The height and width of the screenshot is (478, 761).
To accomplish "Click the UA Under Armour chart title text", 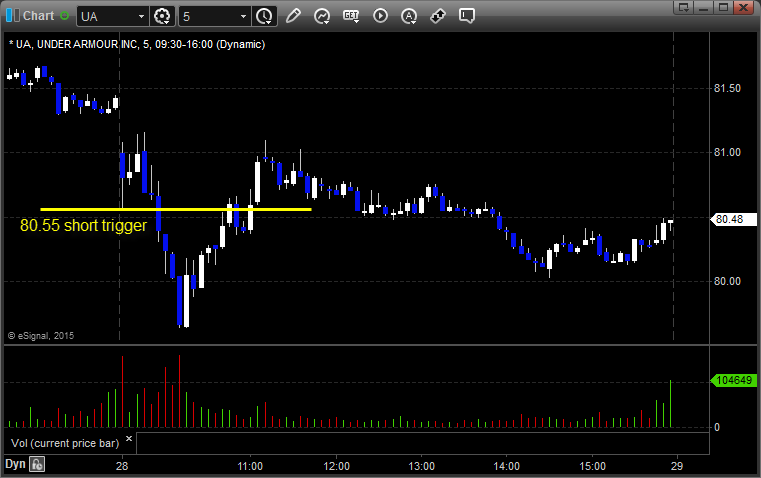I will tap(137, 44).
